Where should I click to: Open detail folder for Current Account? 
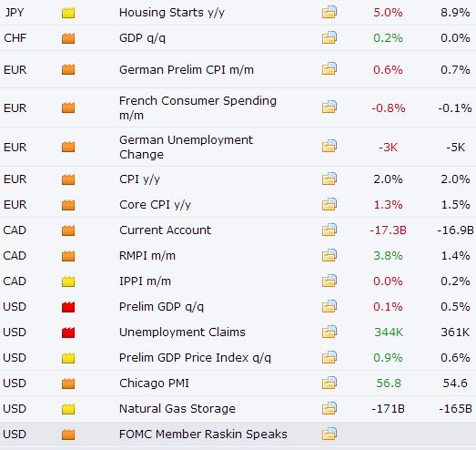(329, 230)
